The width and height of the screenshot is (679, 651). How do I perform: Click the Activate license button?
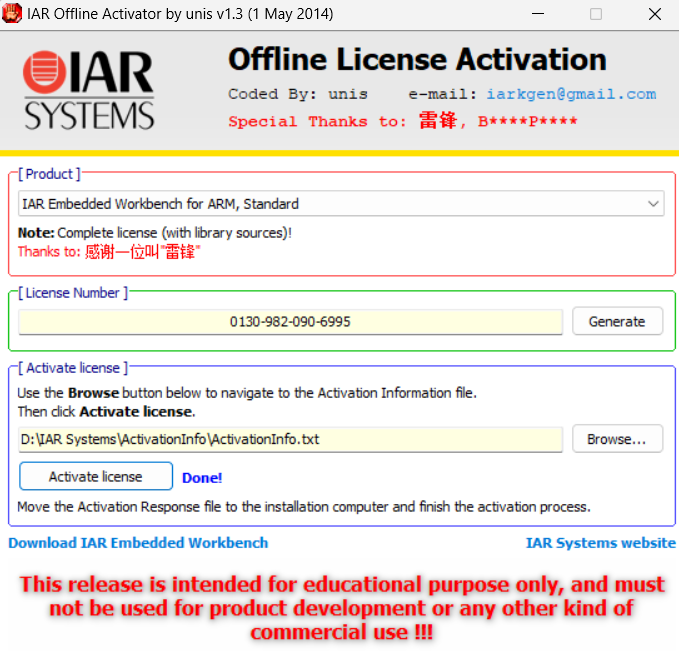coord(96,476)
